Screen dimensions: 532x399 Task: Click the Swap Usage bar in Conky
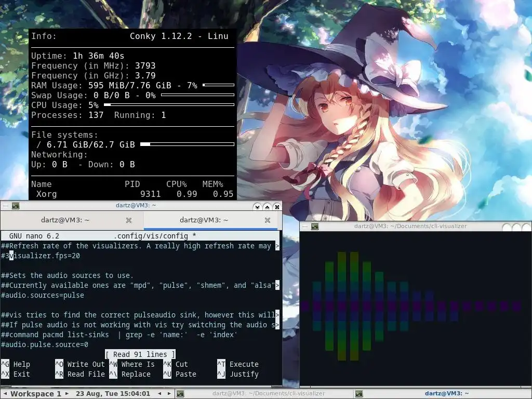click(x=198, y=95)
